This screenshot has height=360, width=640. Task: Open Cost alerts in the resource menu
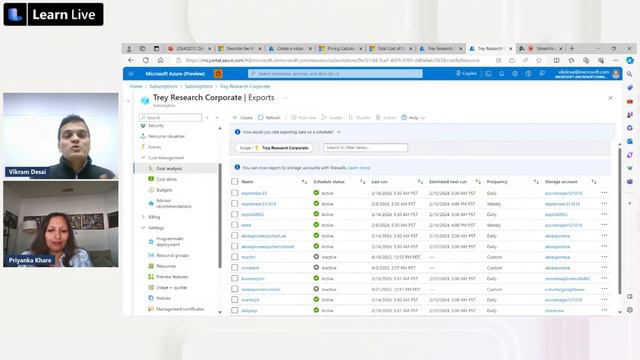166,179
